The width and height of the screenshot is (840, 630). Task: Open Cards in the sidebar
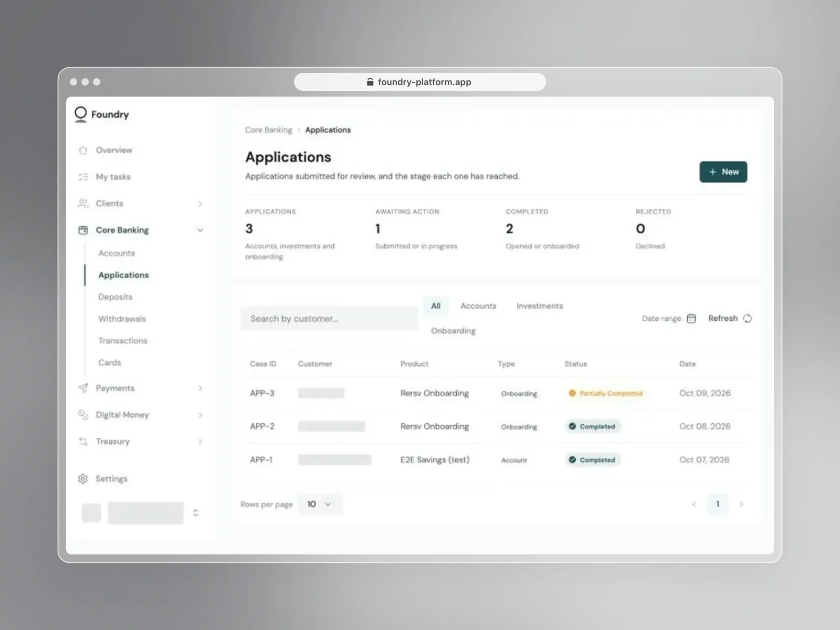pos(110,363)
